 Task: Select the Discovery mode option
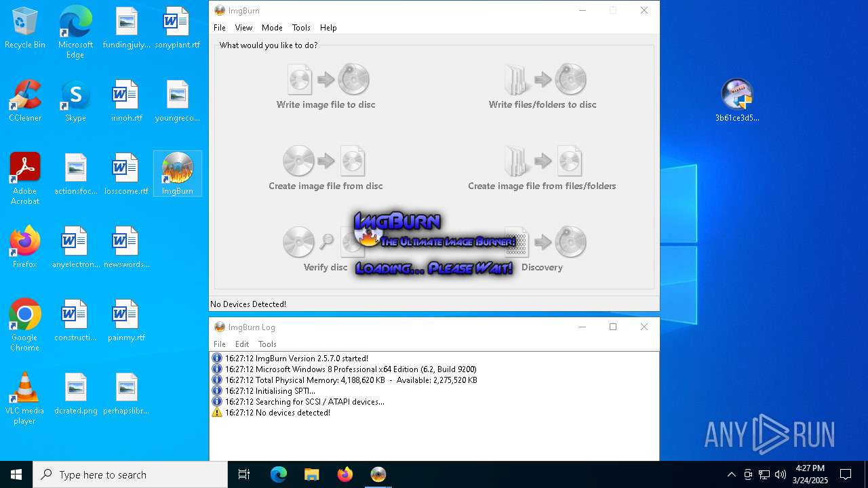pos(542,249)
